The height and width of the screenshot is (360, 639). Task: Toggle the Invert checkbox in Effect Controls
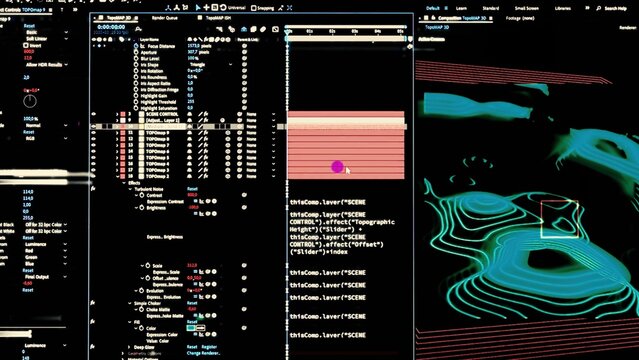point(26,45)
